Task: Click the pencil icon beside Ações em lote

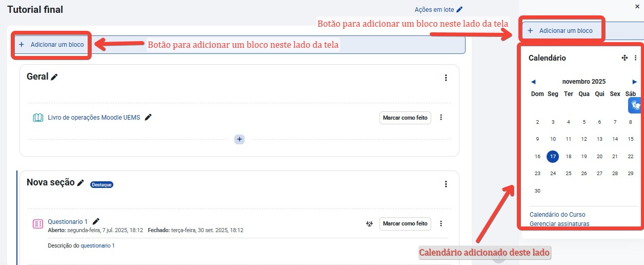Action: [459, 9]
